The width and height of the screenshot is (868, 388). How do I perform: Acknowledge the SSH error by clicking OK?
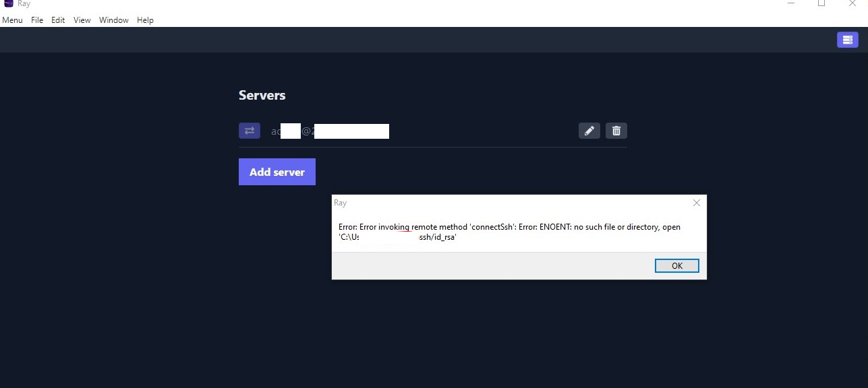pos(676,265)
